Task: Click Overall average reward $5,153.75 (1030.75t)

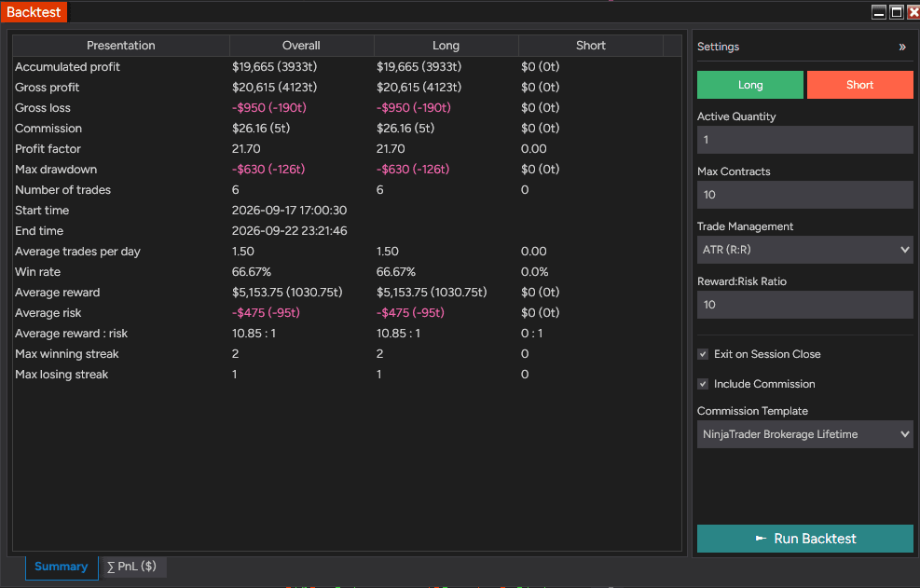Action: coord(287,293)
